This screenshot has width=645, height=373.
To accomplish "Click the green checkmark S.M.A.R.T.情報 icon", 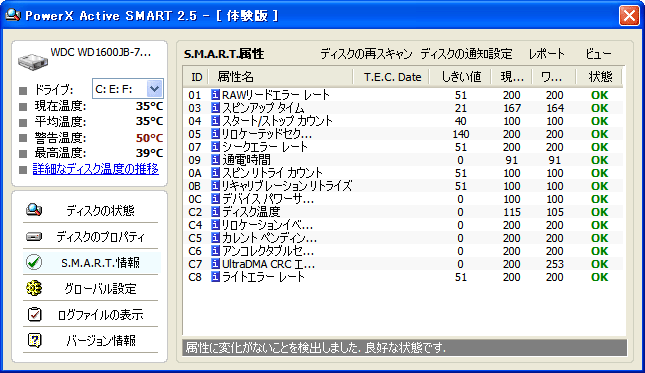I will [x=34, y=262].
